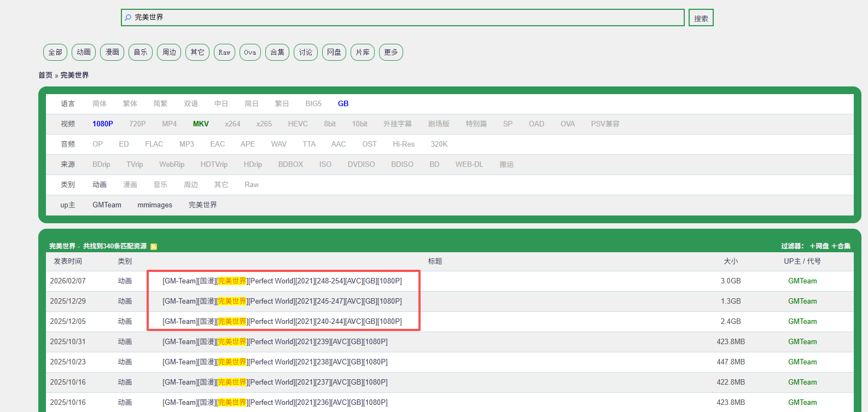Switch to the 音乐 pill in the top navigation

(x=141, y=53)
